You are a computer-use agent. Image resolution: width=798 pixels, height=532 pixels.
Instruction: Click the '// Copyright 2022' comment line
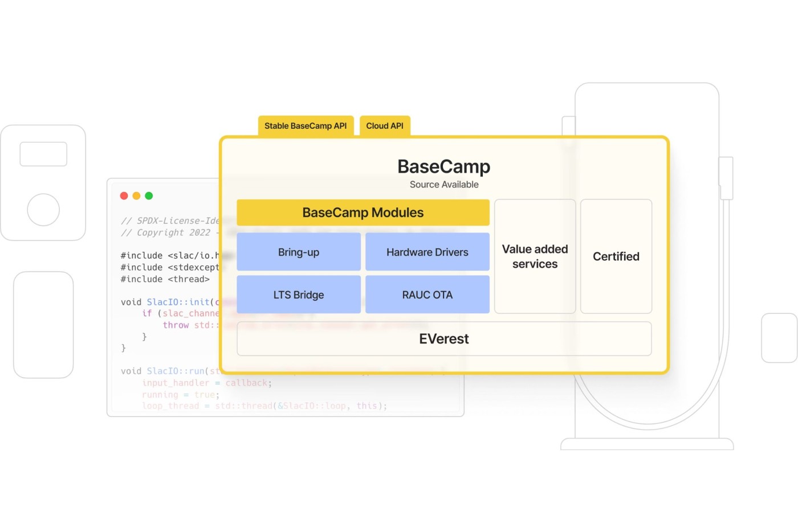(x=166, y=232)
